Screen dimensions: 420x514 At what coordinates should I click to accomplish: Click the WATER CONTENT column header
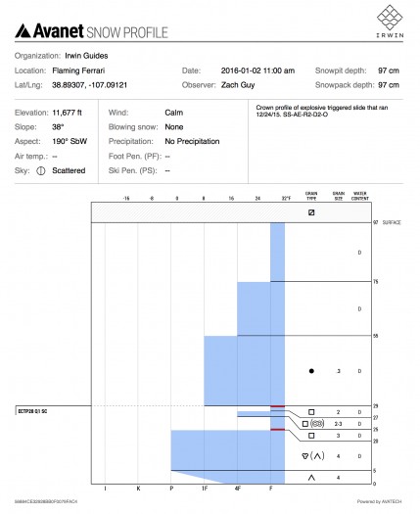click(x=360, y=196)
